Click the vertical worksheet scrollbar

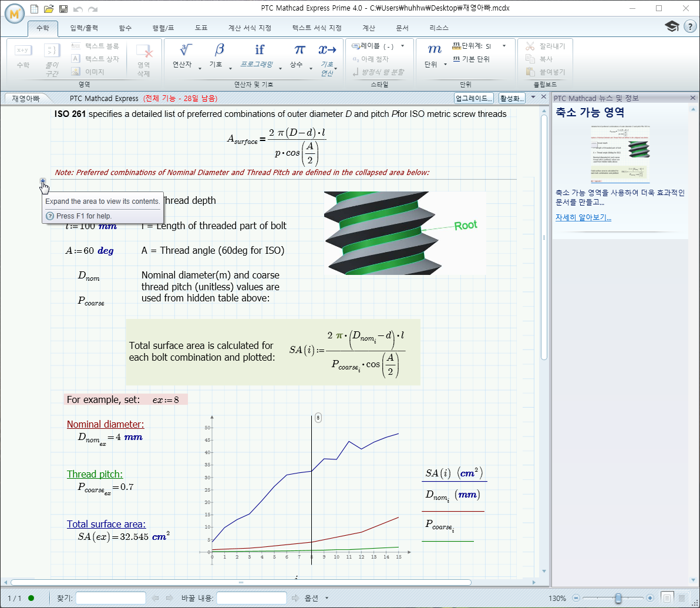pos(544,237)
